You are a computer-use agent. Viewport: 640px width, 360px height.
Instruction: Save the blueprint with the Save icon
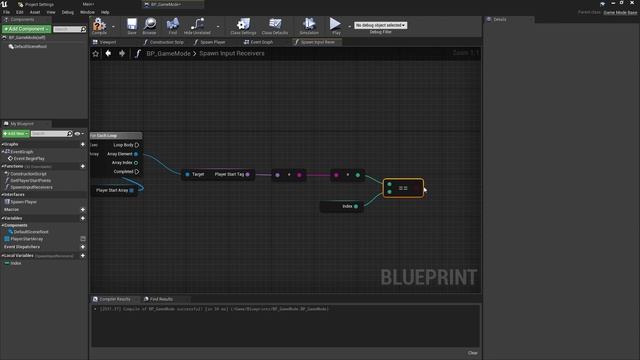[x=132, y=25]
